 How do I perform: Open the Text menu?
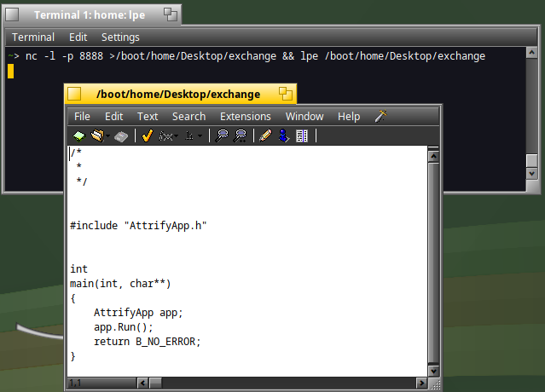148,116
